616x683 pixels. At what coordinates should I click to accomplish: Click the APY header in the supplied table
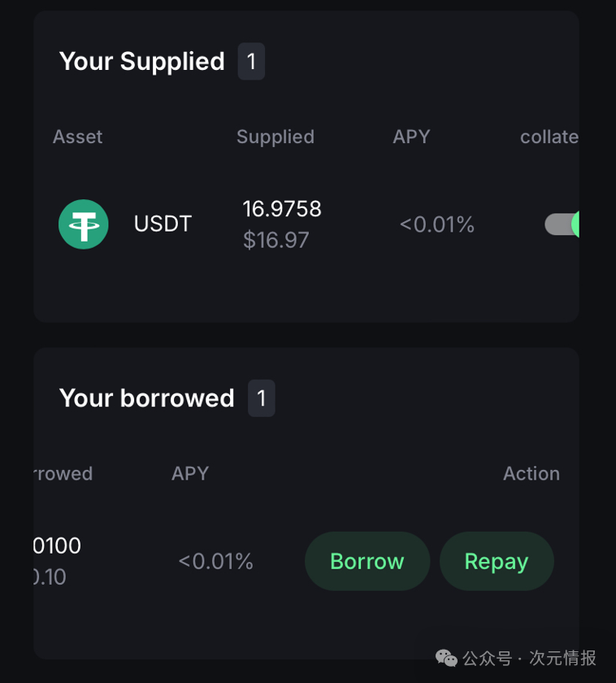(x=411, y=137)
